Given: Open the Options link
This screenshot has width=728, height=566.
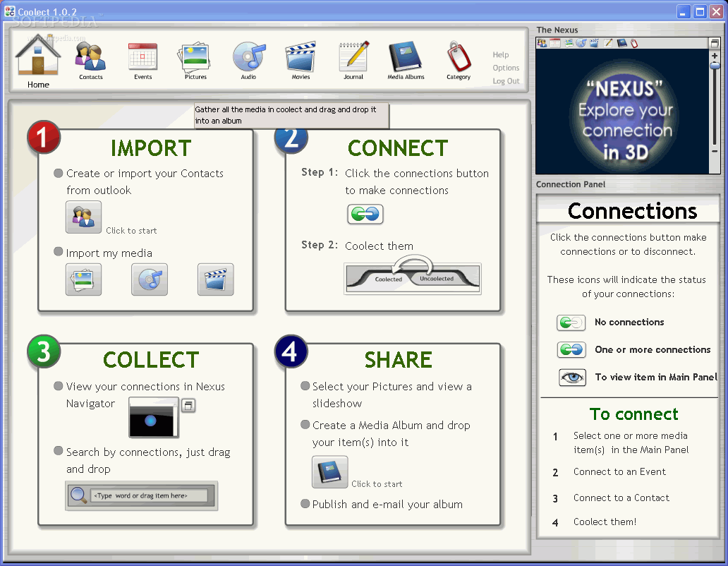Looking at the screenshot, I should coord(506,68).
